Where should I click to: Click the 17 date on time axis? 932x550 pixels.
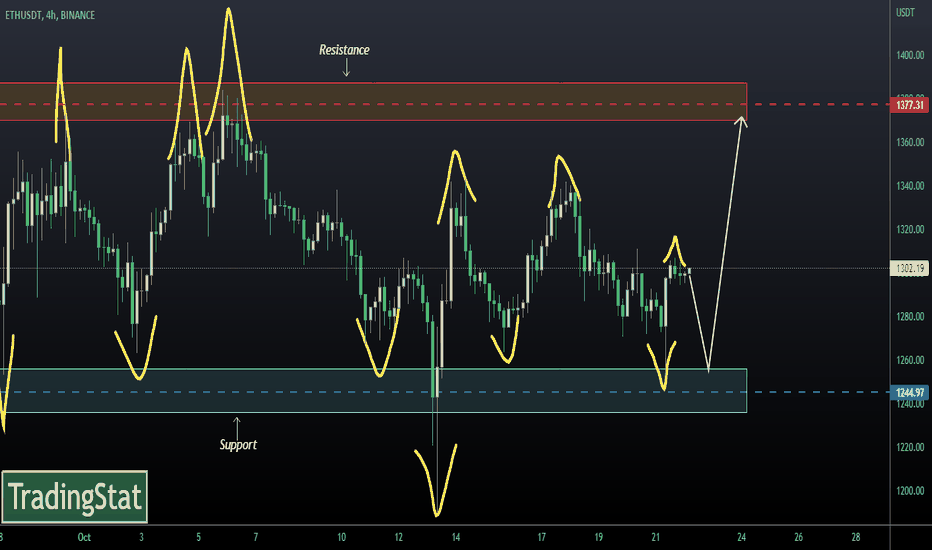(541, 537)
